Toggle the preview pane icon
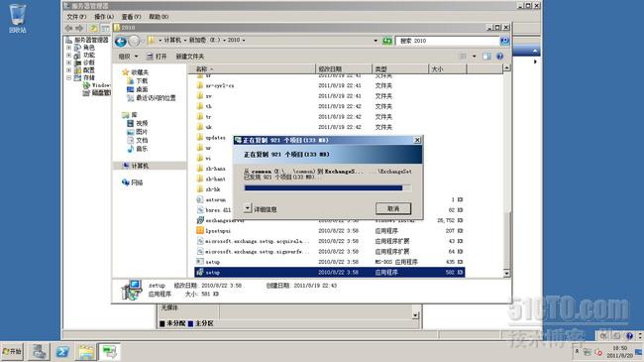The width and height of the screenshot is (644, 362). click(x=486, y=57)
